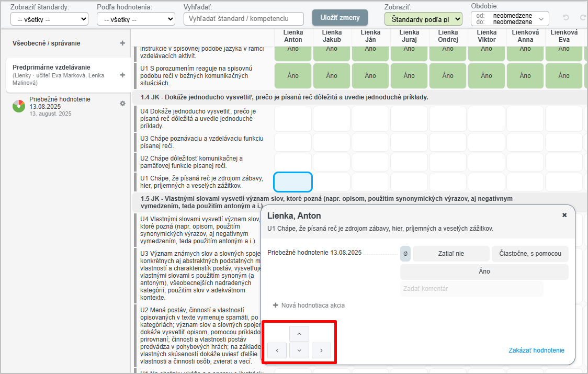Viewport: 588px width, 374px height.
Task: Select the empty rating ø option
Action: pos(405,254)
